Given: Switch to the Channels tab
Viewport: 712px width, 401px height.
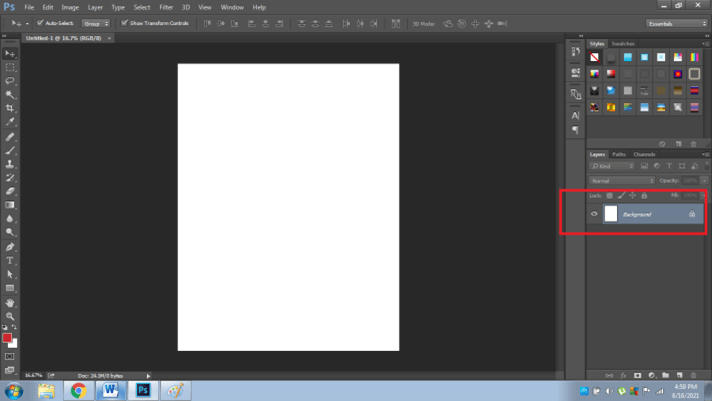Looking at the screenshot, I should [644, 154].
